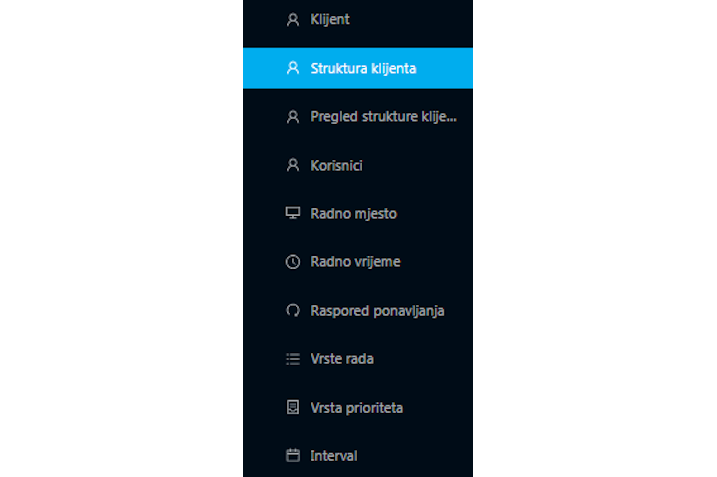717x477 pixels.
Task: Click the calendar icon next to Interval
Action: [x=293, y=456]
